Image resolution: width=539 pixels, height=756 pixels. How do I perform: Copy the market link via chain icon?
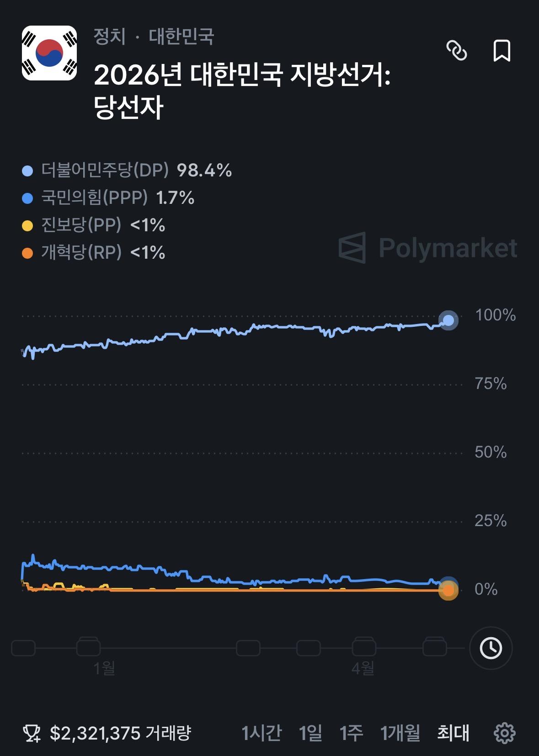(x=456, y=50)
